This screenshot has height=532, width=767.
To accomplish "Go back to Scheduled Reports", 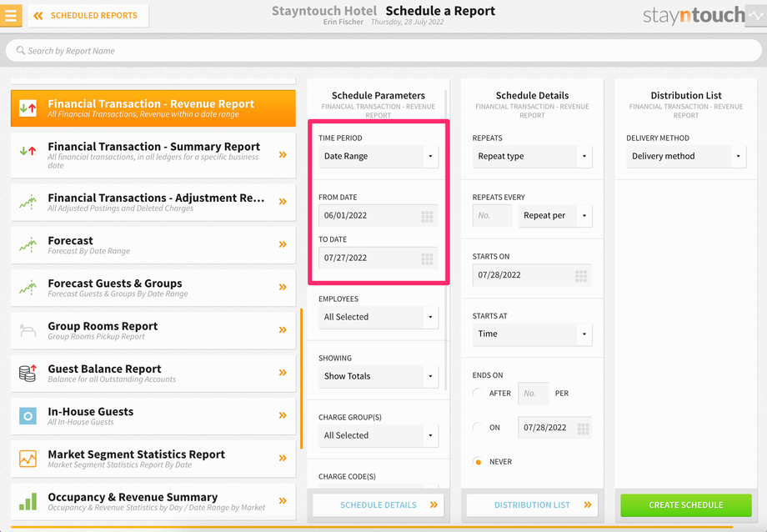I will point(88,16).
